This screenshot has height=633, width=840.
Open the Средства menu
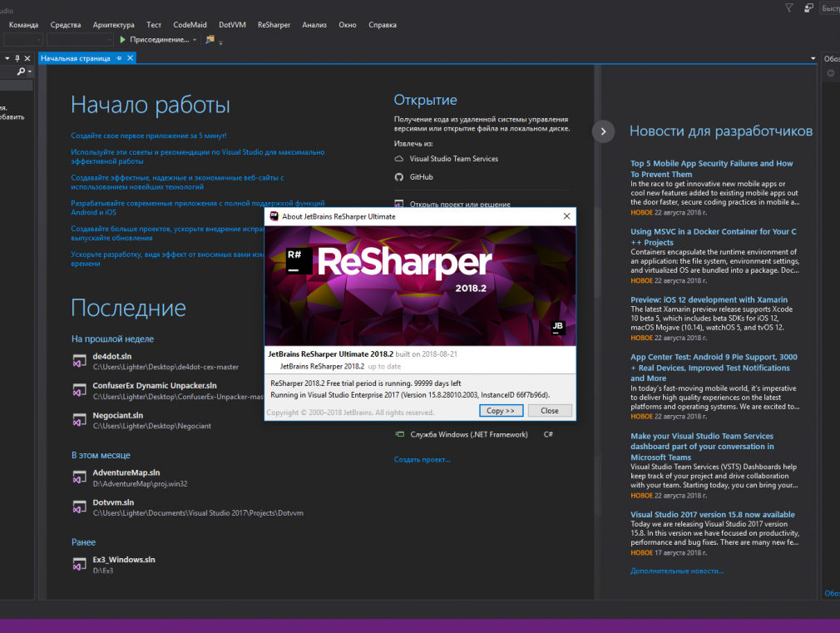tap(66, 25)
